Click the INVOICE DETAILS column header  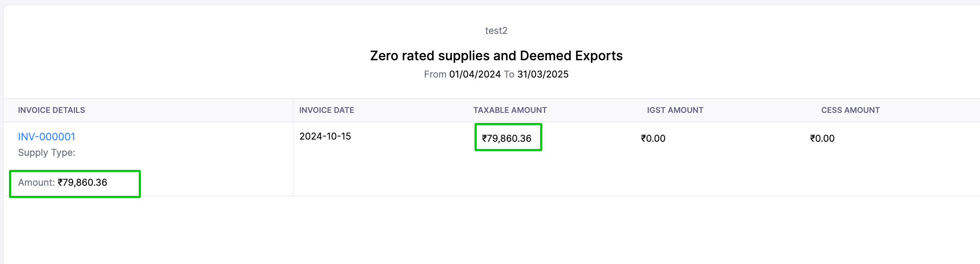pyautogui.click(x=52, y=110)
